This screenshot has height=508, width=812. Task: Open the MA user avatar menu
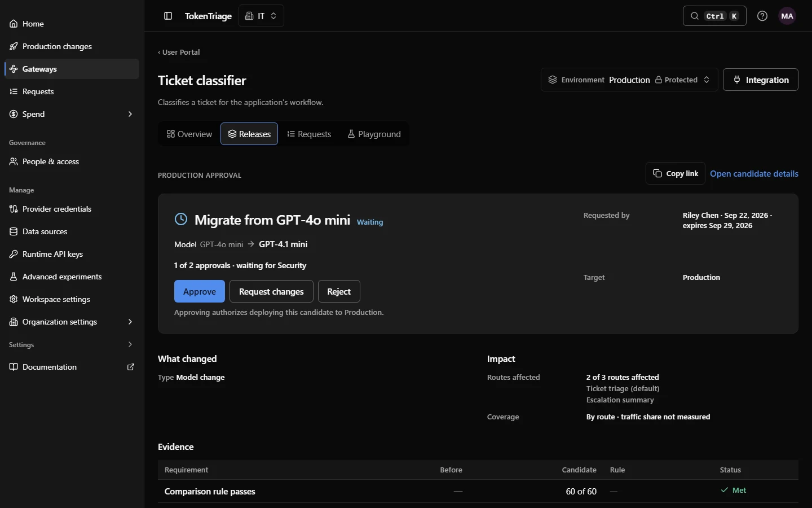pos(787,16)
